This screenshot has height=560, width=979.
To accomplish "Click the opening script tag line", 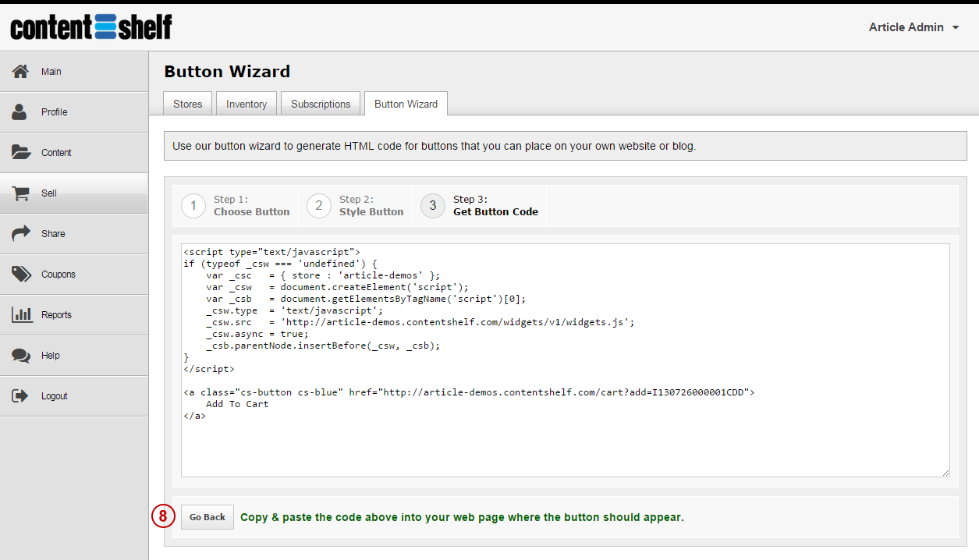I will click(x=271, y=252).
